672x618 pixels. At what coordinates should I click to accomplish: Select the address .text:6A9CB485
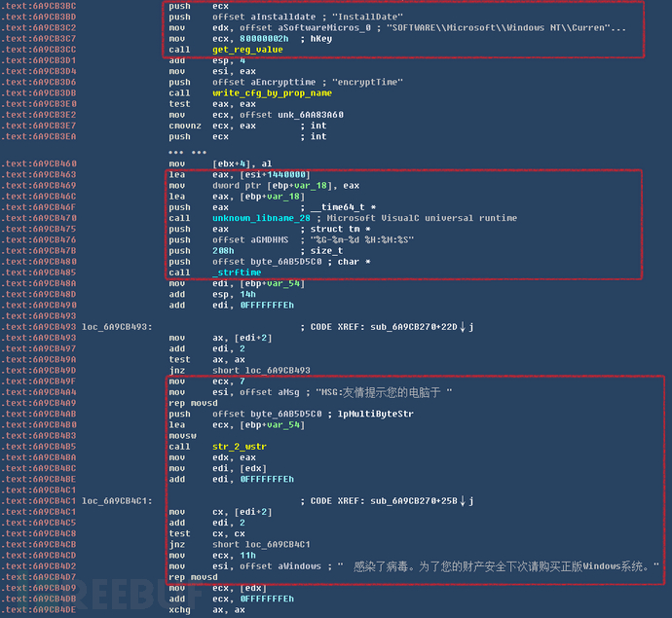coord(38,273)
